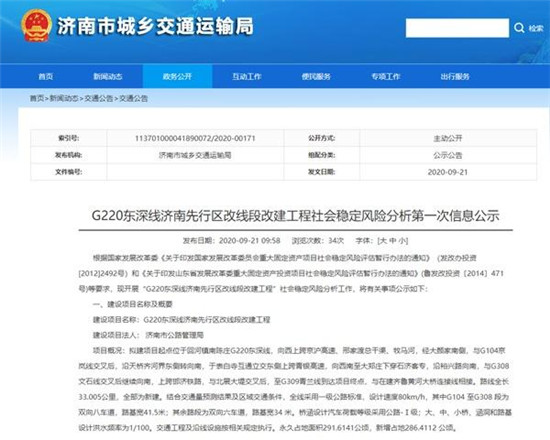Open the 新闻动态 navigation tab

[x=107, y=76]
